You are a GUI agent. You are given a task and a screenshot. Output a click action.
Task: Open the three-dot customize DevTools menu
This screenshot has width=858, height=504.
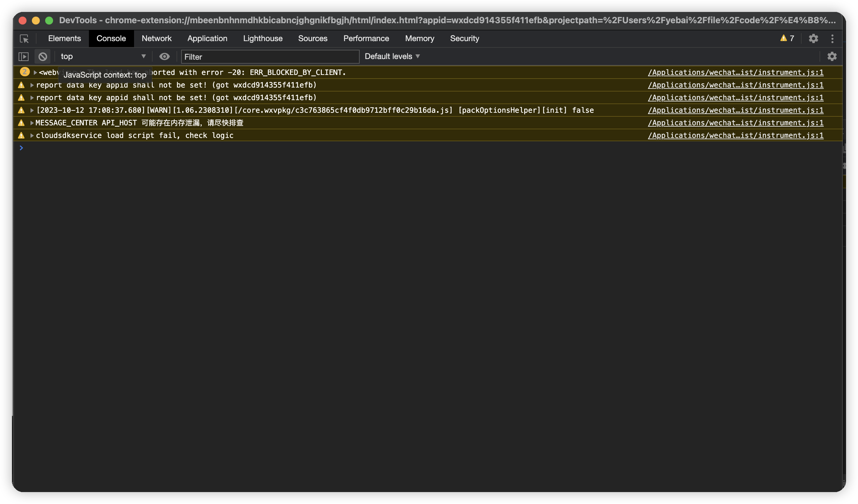click(x=832, y=38)
